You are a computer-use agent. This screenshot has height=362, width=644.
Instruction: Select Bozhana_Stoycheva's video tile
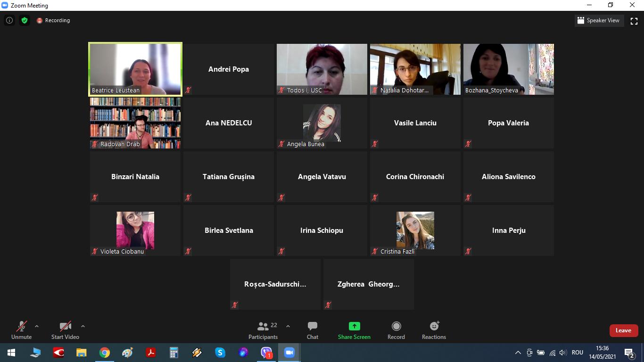tap(509, 69)
